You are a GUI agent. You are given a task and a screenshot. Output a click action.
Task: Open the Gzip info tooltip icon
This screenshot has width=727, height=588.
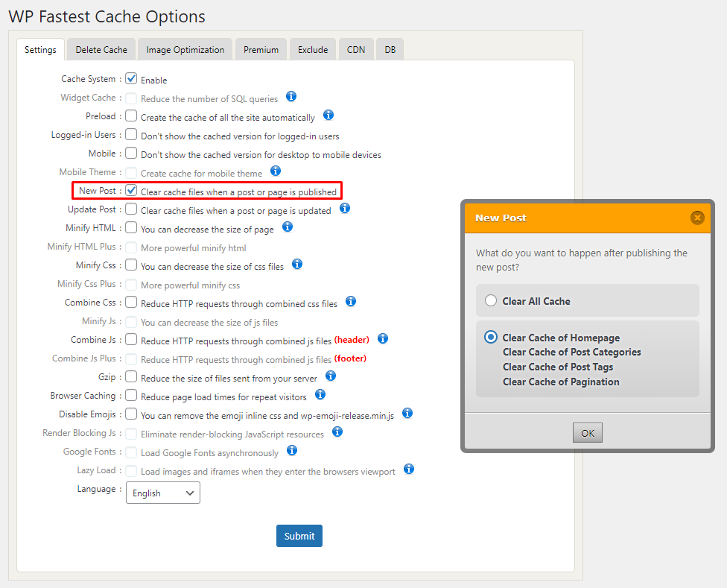[x=331, y=376]
